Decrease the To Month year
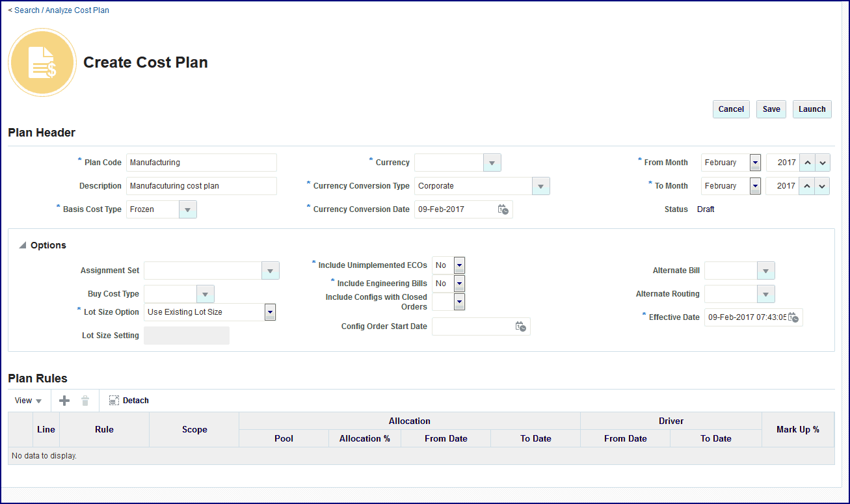The width and height of the screenshot is (850, 504). pos(822,186)
